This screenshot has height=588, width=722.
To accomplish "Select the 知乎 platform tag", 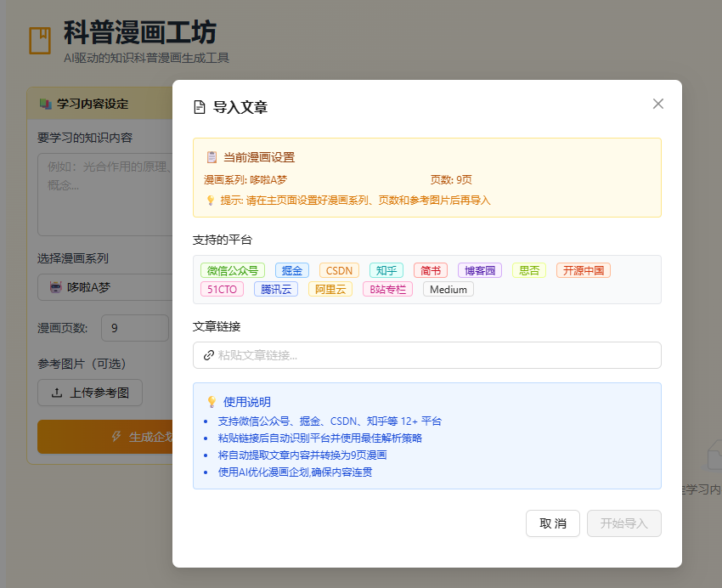I will (x=386, y=270).
